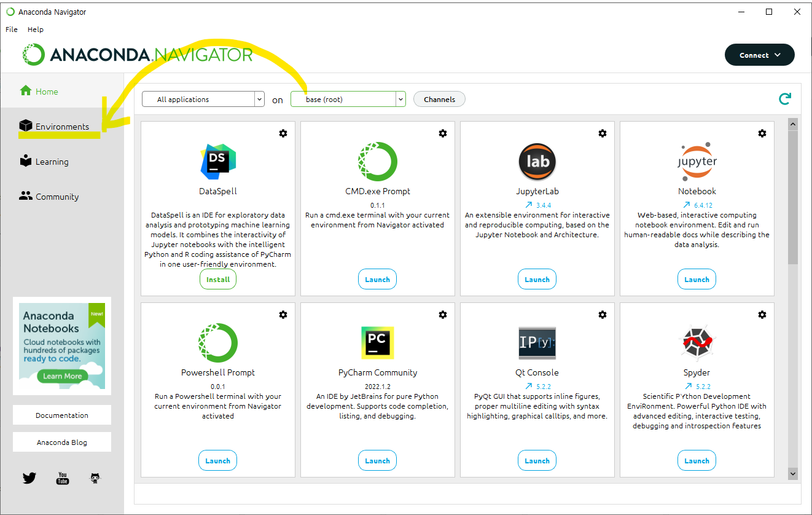Click the JupyterLab lab logo
The height and width of the screenshot is (515, 812).
pos(537,161)
